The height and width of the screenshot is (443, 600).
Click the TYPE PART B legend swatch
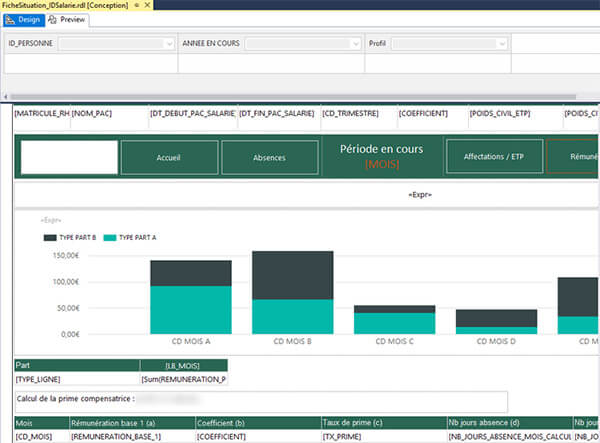tap(50, 237)
